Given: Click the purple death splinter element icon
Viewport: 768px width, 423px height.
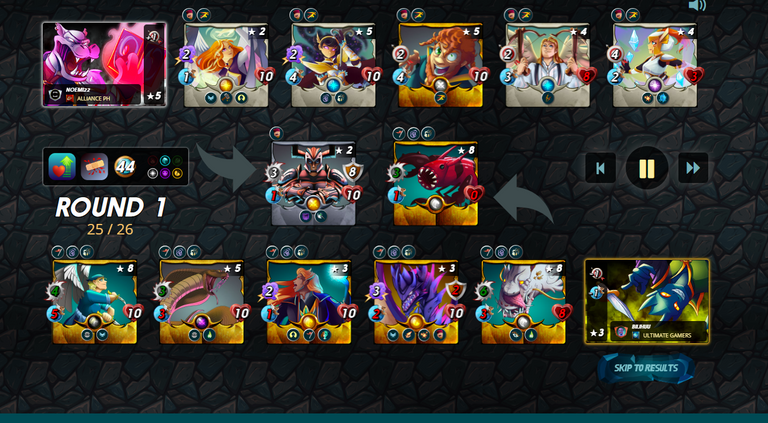Looking at the screenshot, I should point(165,173).
